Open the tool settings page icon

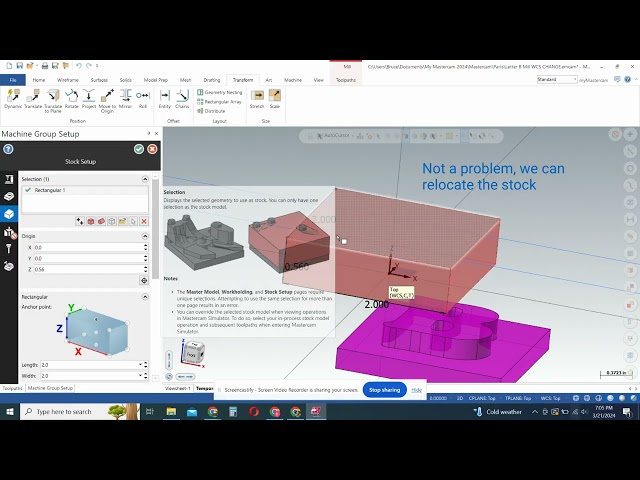[x=9, y=249]
